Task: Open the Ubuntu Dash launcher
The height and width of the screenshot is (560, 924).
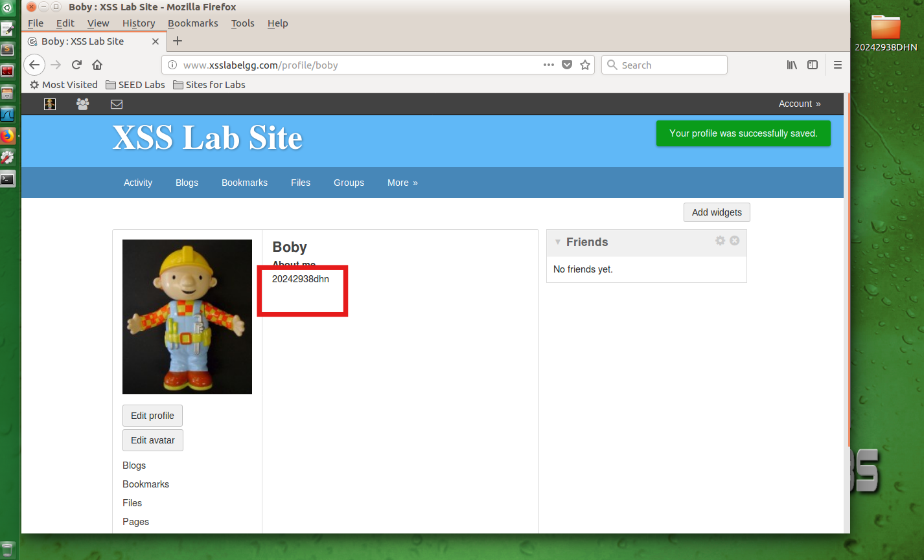Action: coord(7,8)
